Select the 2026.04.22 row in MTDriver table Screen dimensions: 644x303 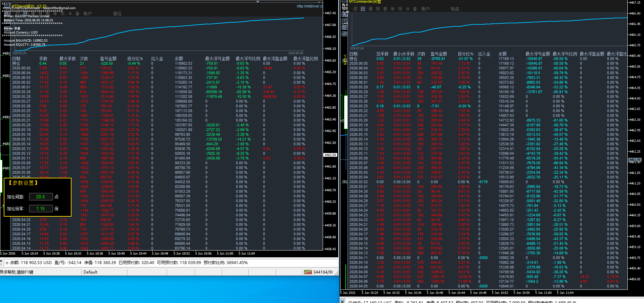pyautogui.click(x=165, y=220)
